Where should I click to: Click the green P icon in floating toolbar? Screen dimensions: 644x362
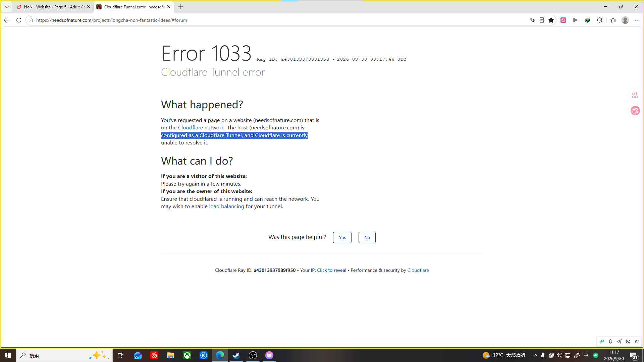[x=602, y=342]
